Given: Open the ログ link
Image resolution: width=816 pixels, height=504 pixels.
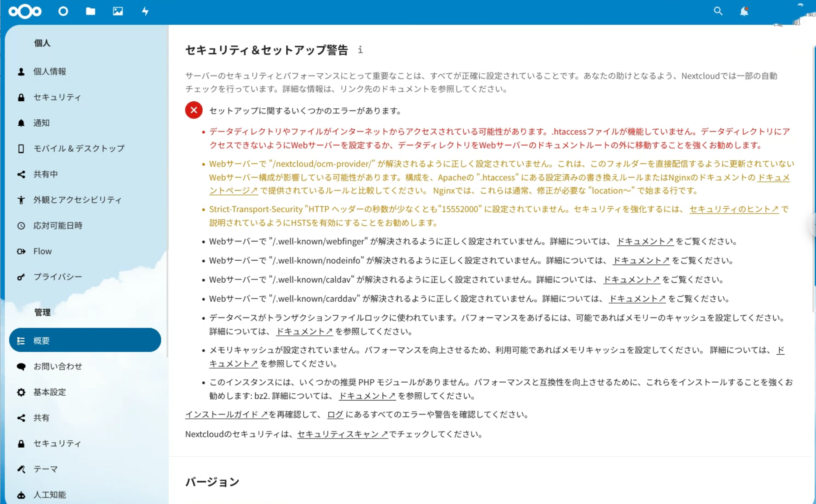Looking at the screenshot, I should (x=335, y=414).
